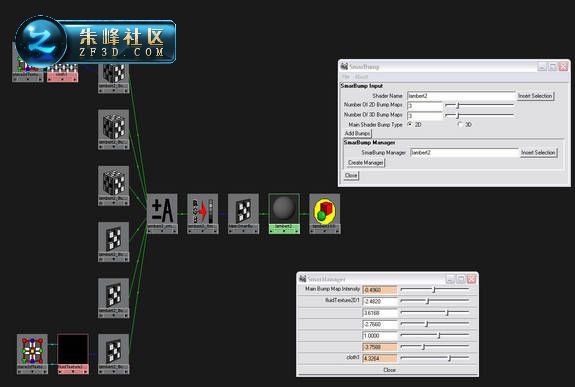Adjust the Main Bump Map Intensity slider
This screenshot has height=387, width=575.
click(435, 290)
